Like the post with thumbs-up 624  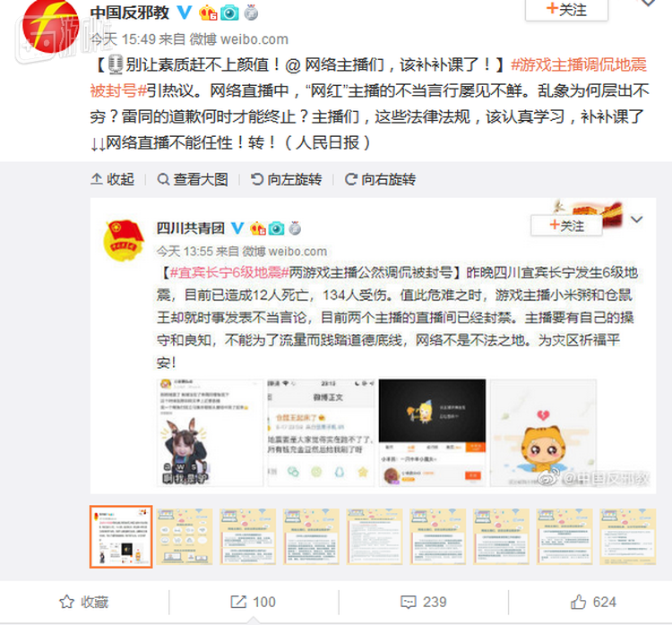click(x=593, y=602)
